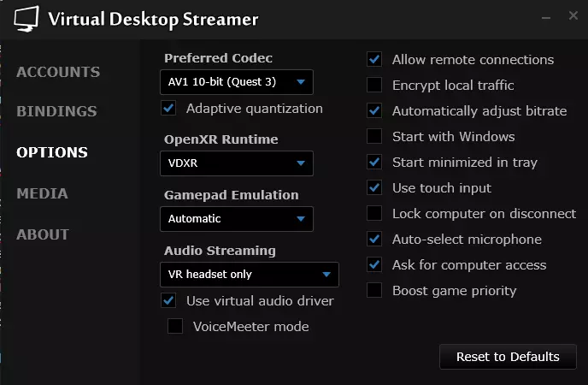Viewport: 588px width, 385px height.
Task: Click the OpenXR Runtime heading text
Action: (x=221, y=139)
